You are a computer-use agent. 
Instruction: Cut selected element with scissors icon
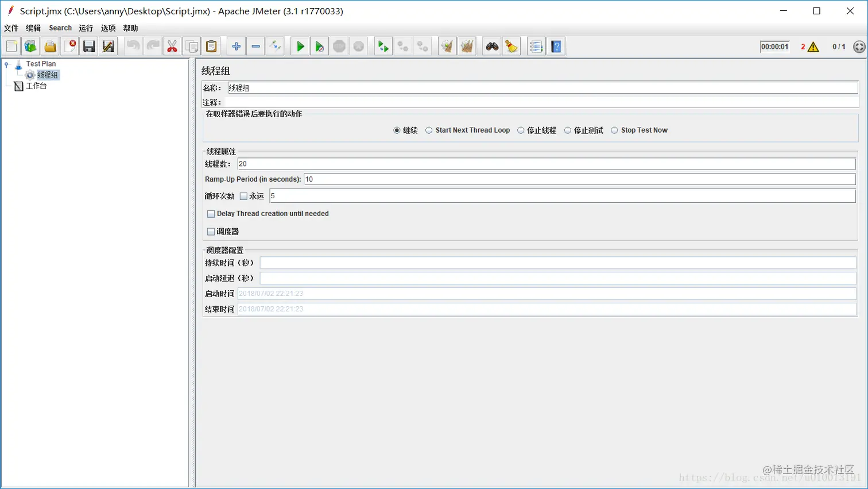[172, 47]
